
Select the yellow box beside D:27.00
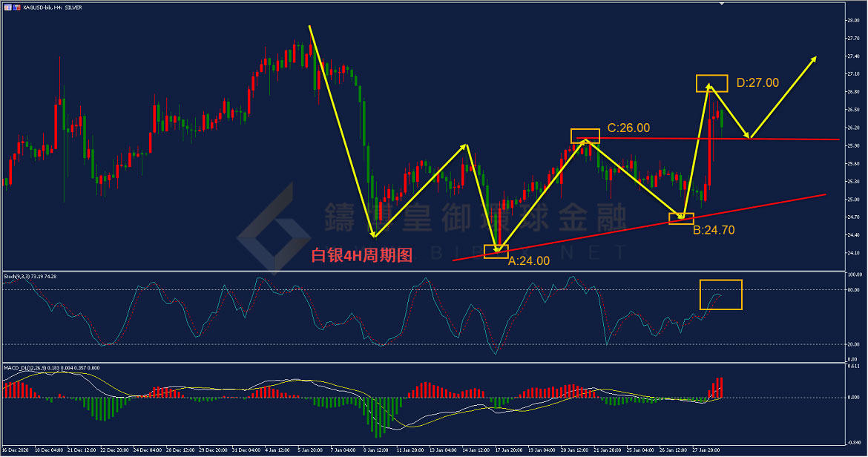coord(712,83)
